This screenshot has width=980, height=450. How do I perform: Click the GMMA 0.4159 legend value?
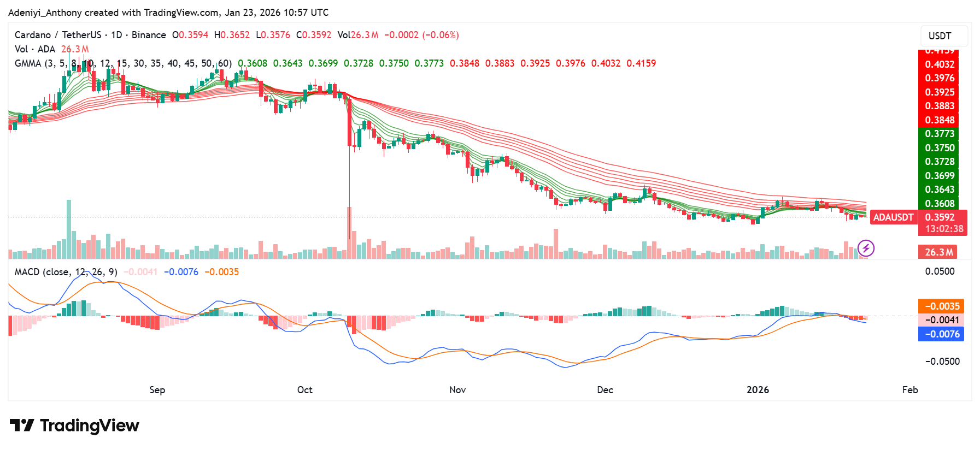click(641, 63)
